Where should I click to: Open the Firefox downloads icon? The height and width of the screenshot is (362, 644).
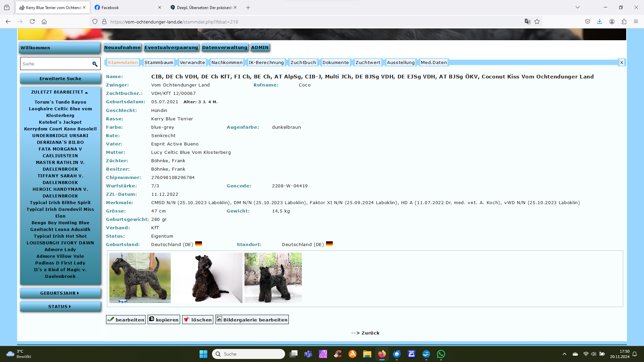[x=599, y=22]
